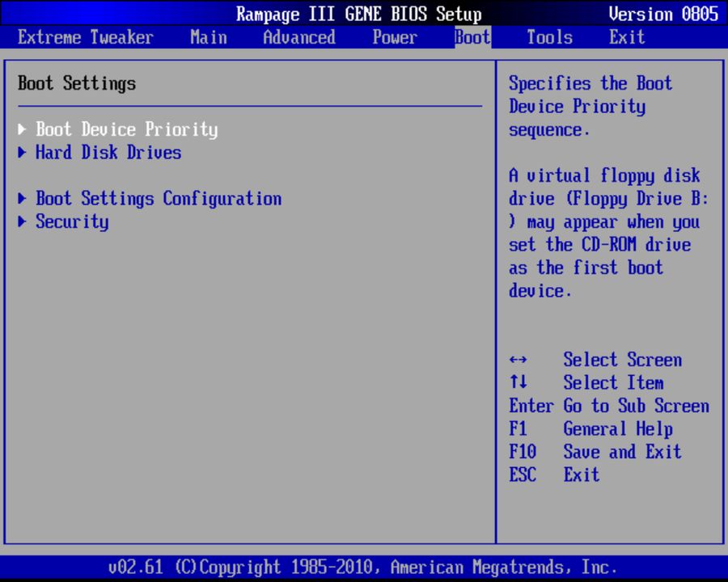728x582 pixels.
Task: Click the triangle next to Security
Action: (22, 221)
